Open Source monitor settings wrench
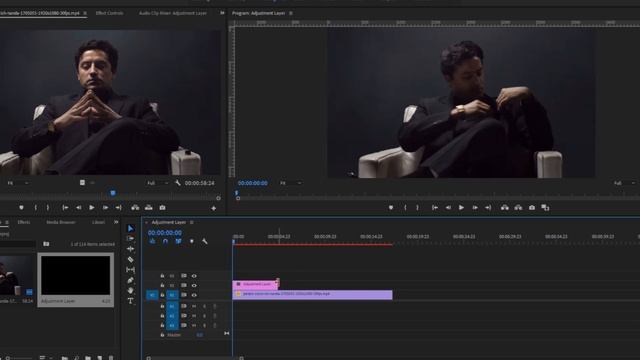 pos(178,183)
